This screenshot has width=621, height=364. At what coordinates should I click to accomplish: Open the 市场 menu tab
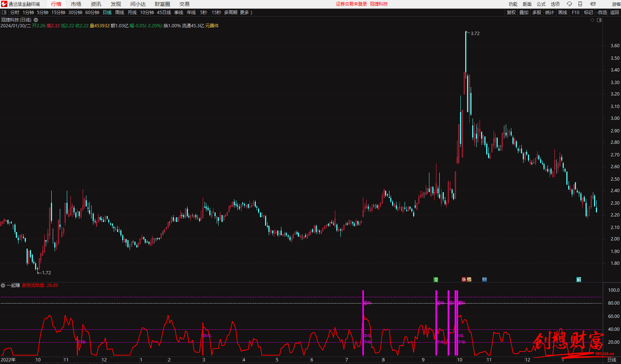click(76, 4)
